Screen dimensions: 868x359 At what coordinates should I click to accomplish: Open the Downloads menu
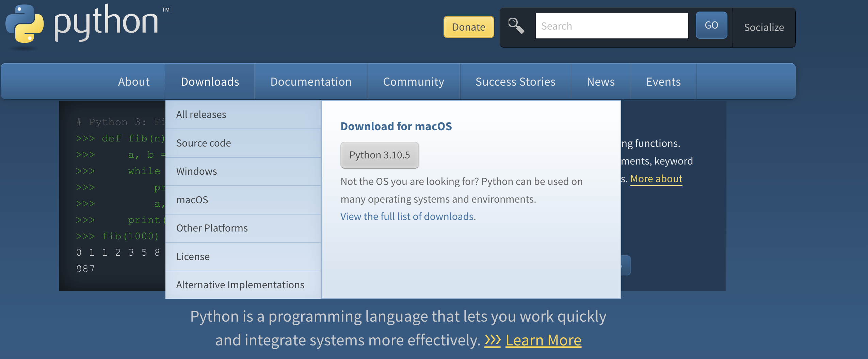coord(210,81)
